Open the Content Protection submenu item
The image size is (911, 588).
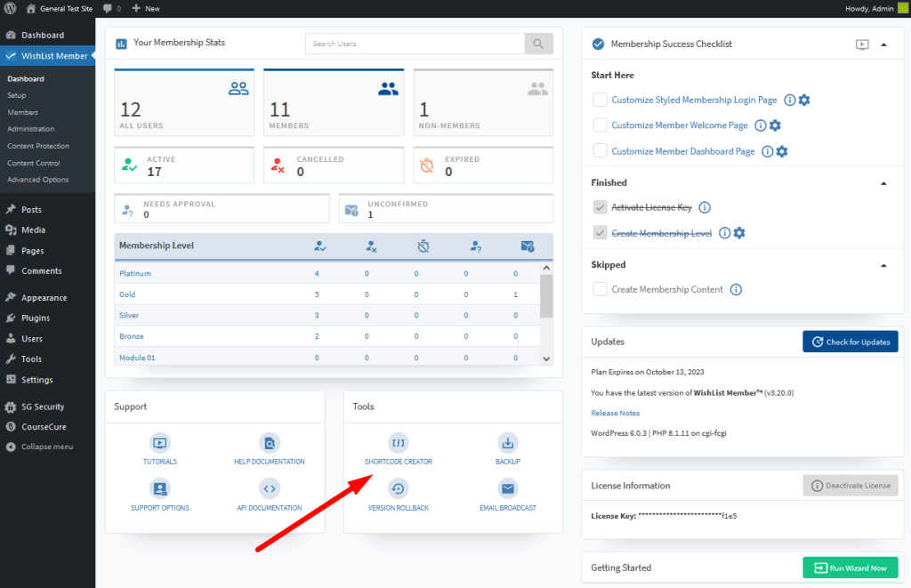click(x=38, y=146)
